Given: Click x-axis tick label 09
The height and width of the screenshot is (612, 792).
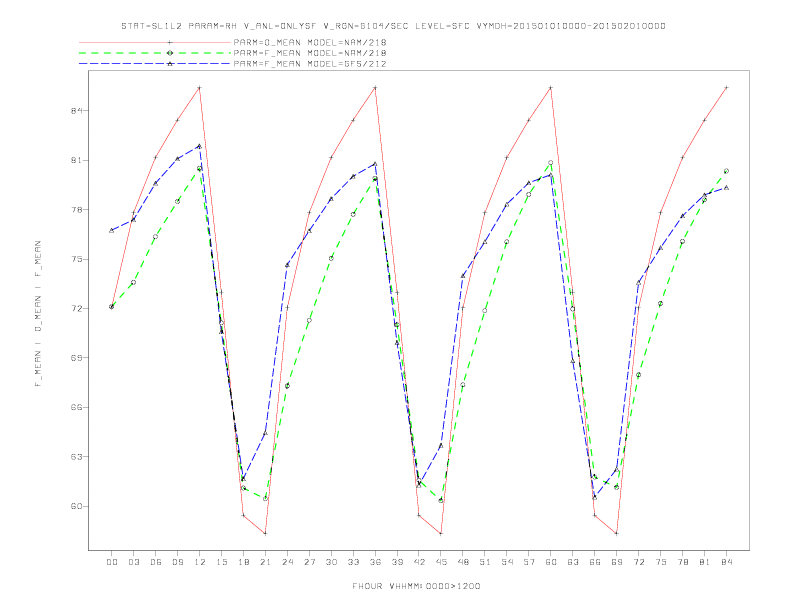Looking at the screenshot, I should tap(177, 562).
